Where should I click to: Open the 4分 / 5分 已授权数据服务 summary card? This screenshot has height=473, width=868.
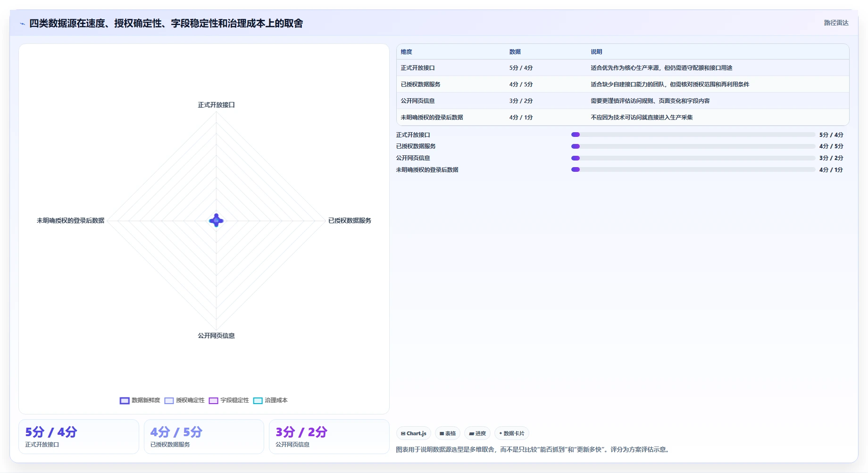(x=204, y=437)
